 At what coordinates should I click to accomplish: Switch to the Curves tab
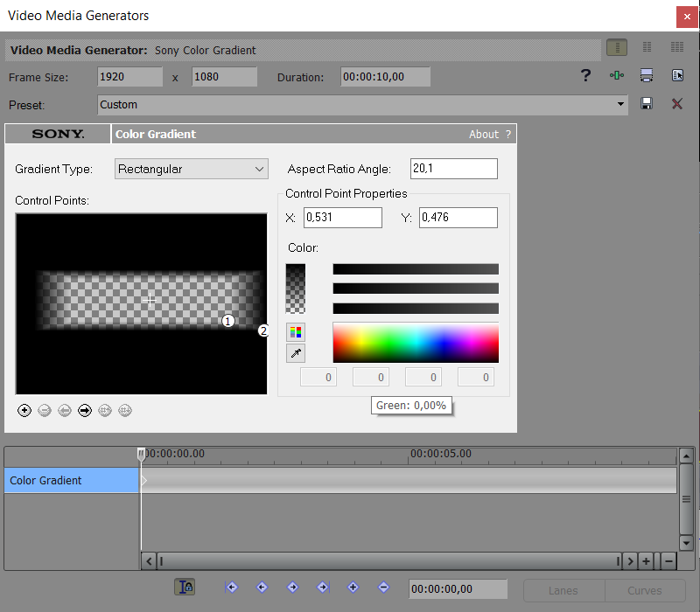coord(644,590)
